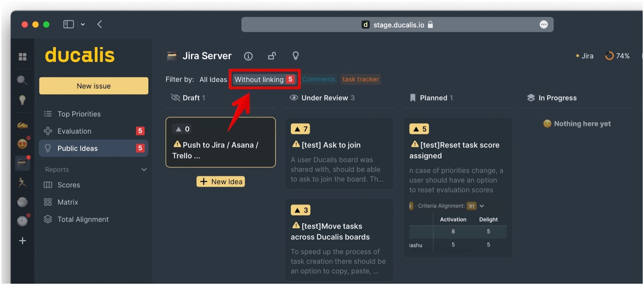
Task: Click the Jira Server board emoji icon
Action: (x=172, y=56)
